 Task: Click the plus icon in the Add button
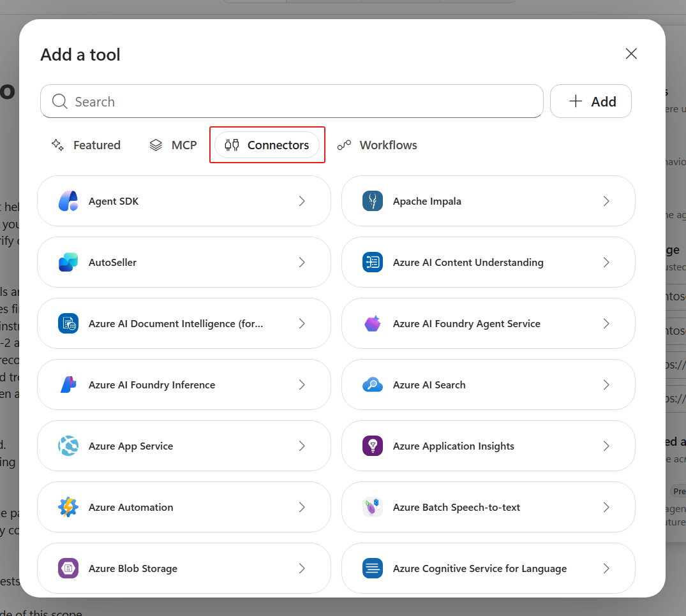(576, 101)
